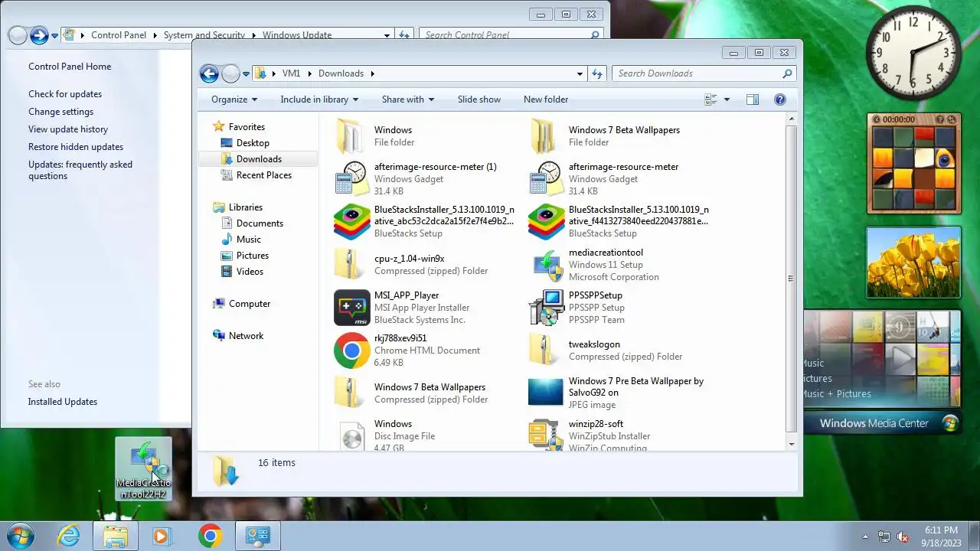Viewport: 980px width, 551px height.
Task: Click Change settings link
Action: (60, 112)
